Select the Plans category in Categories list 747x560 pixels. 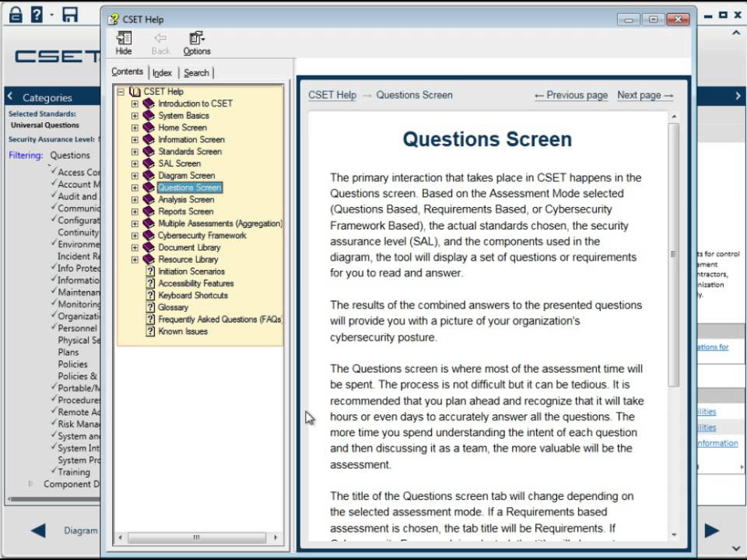tap(68, 352)
